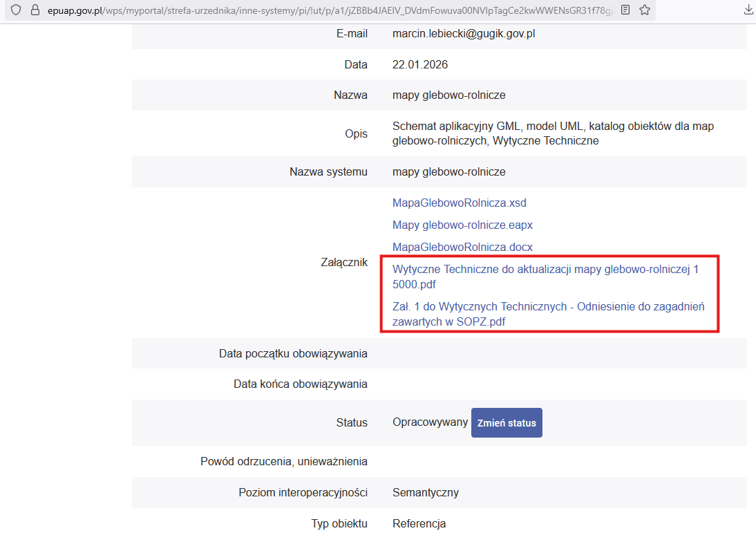Click the Nazwa systemu field label
The height and width of the screenshot is (533, 756).
coord(328,172)
